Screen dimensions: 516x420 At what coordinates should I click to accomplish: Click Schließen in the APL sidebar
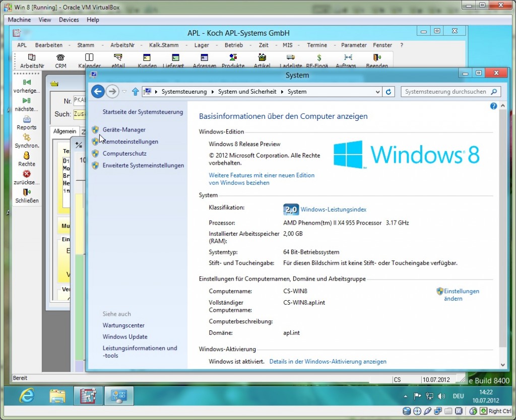click(27, 196)
